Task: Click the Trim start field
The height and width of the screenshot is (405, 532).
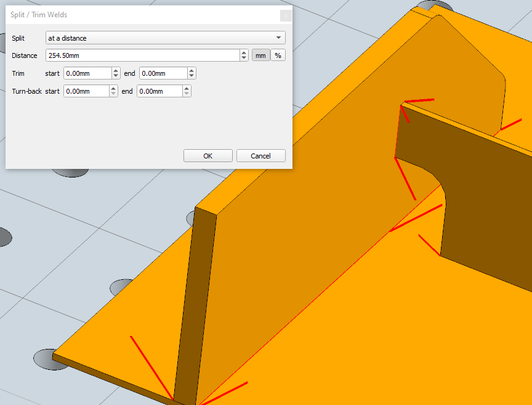Action: pos(87,73)
